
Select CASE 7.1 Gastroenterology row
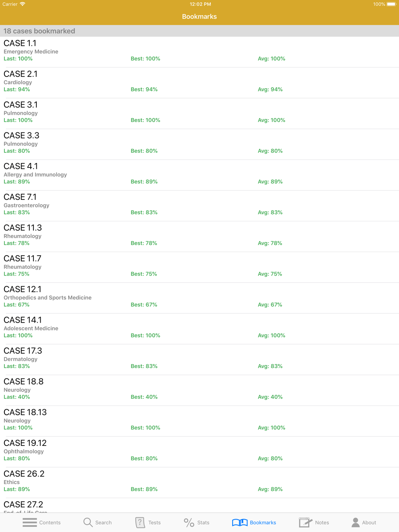pos(199,205)
